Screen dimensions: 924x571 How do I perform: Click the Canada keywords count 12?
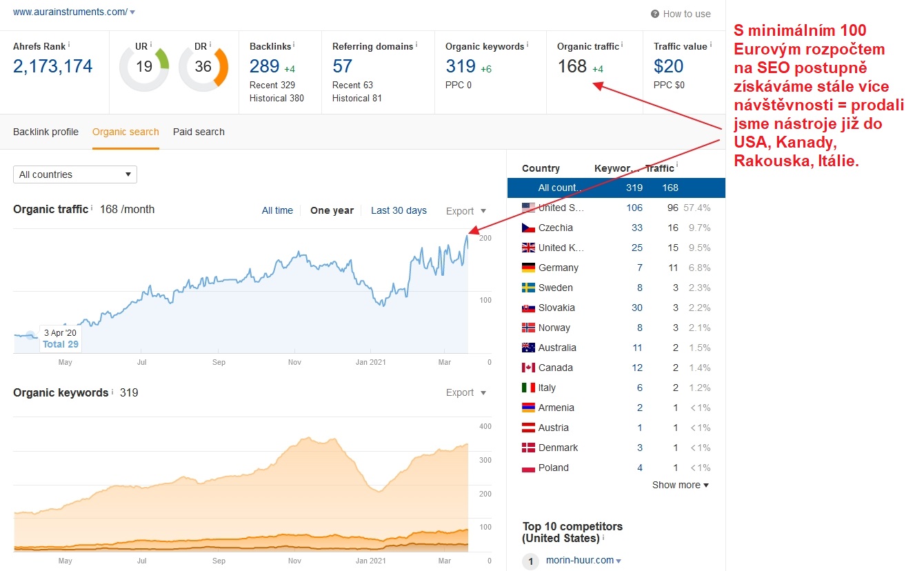click(637, 368)
